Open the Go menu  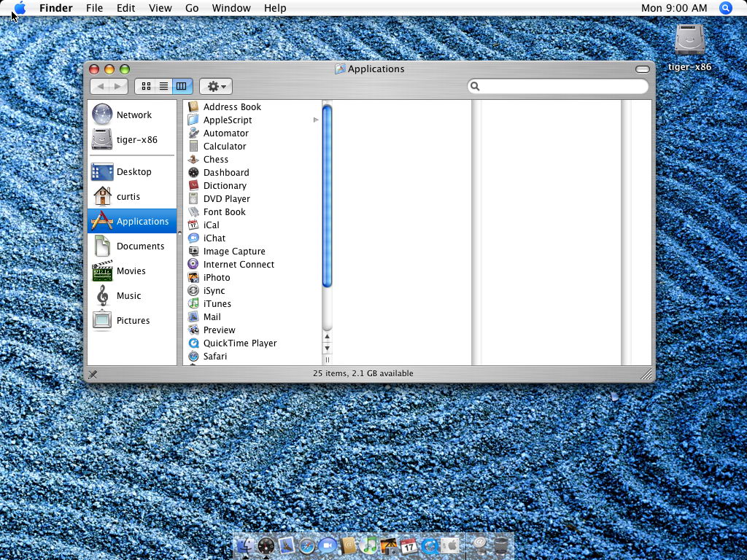point(192,8)
